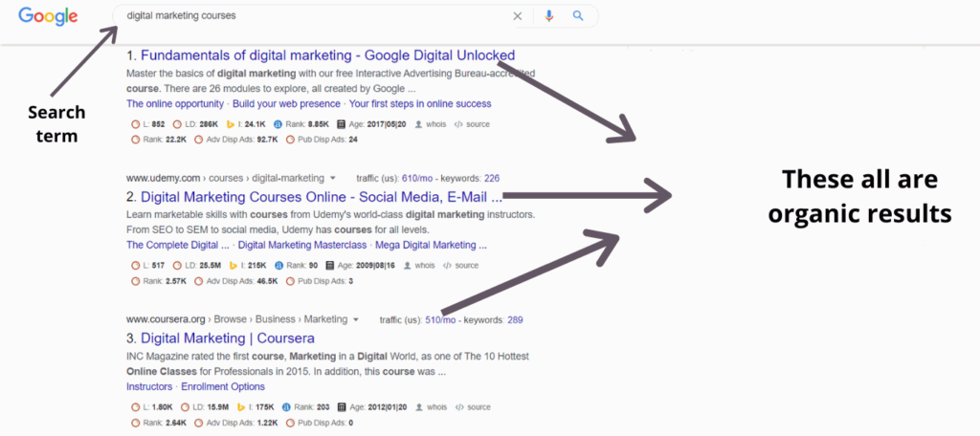Click coursera keywords count 289
The width and height of the screenshot is (980, 436).
point(515,320)
